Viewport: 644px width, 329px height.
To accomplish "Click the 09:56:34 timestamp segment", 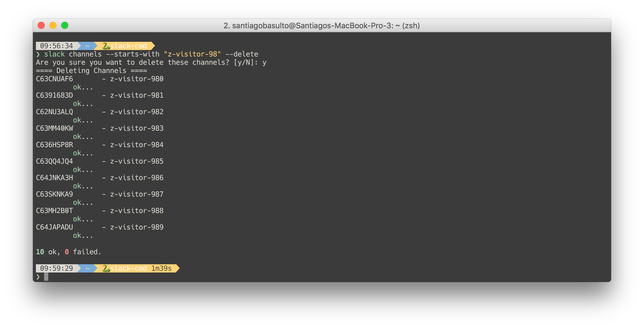I will 56,46.
